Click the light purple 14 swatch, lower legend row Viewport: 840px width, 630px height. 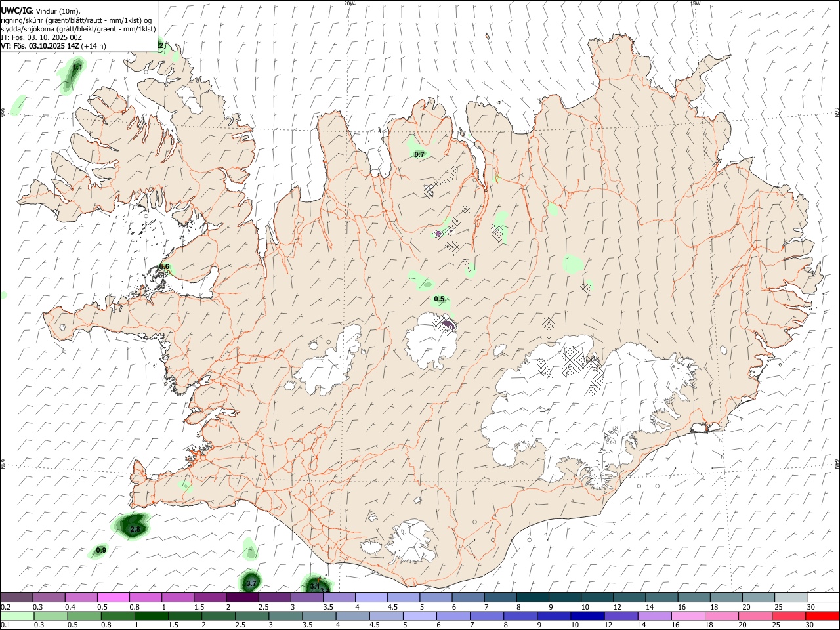tap(654, 616)
